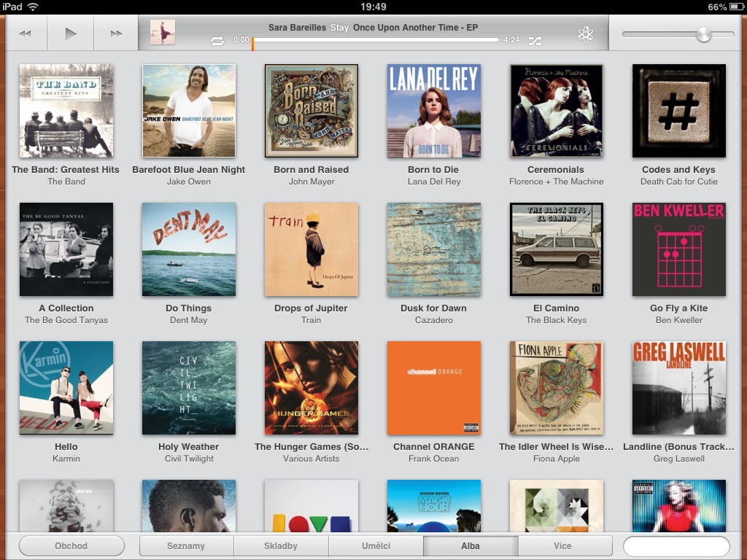Open the Obchod store button
The image size is (747, 560).
(71, 546)
